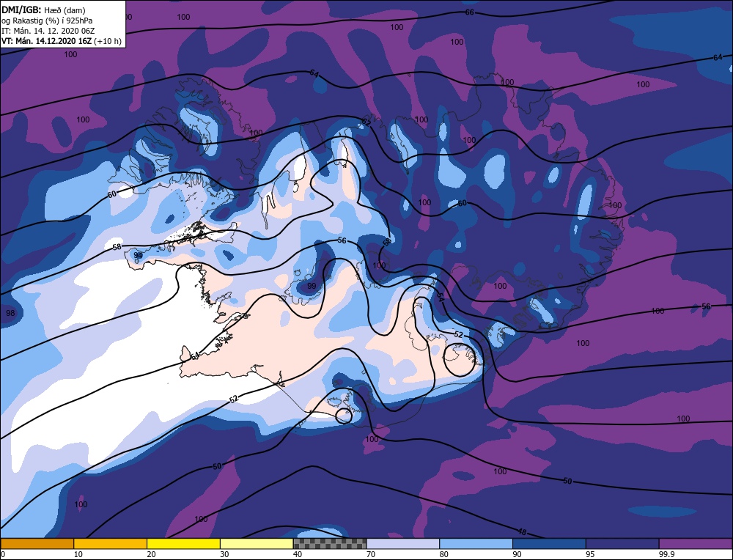Click the '98' humidity value at left edge
The width and height of the screenshot is (733, 560).
[x=10, y=313]
